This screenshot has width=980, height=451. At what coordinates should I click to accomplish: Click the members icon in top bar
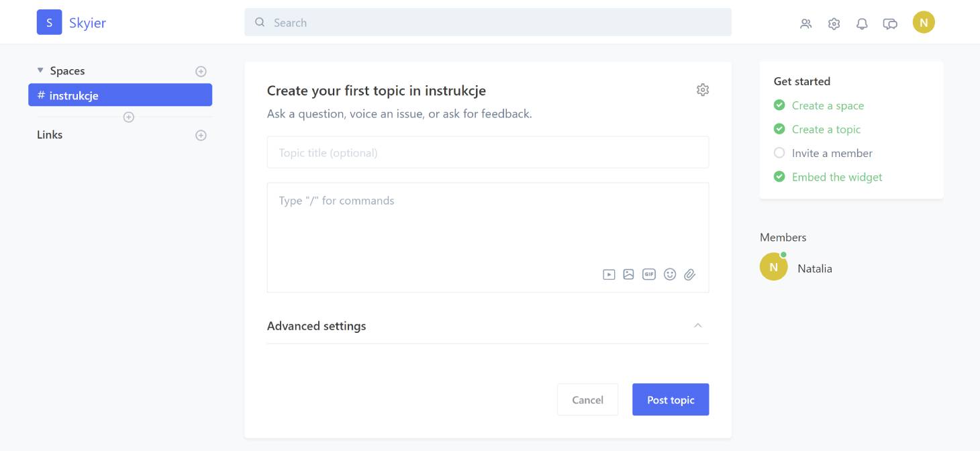click(x=805, y=23)
